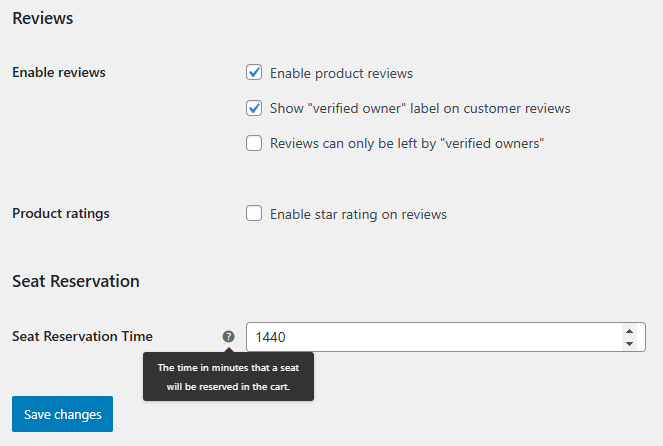The image size is (663, 446).
Task: Click the Seat Reservation Time row label
Action: [82, 337]
